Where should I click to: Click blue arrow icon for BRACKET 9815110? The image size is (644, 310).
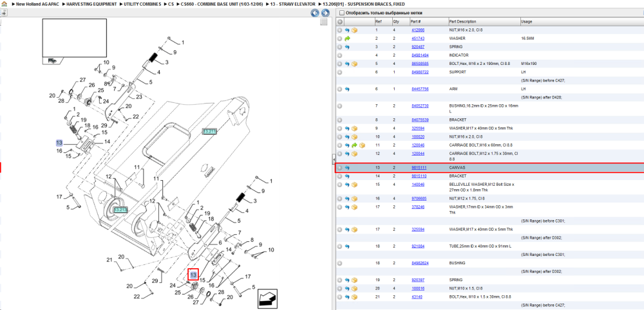coord(347,176)
